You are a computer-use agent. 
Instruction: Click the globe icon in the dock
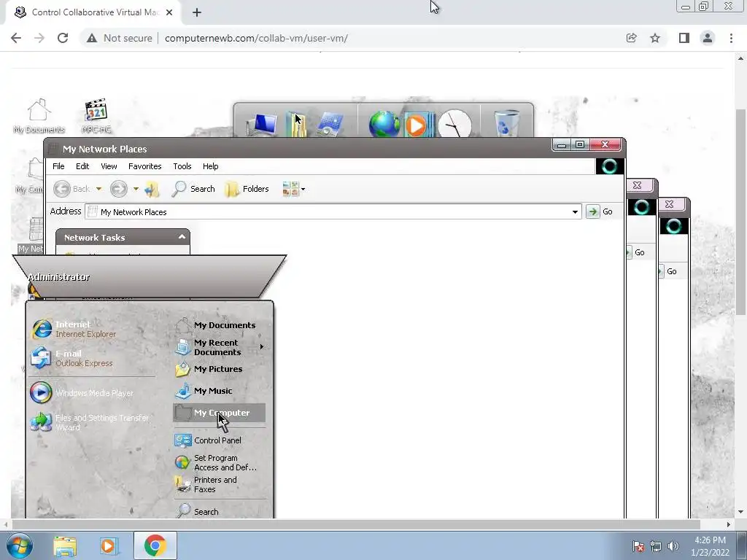click(x=384, y=124)
